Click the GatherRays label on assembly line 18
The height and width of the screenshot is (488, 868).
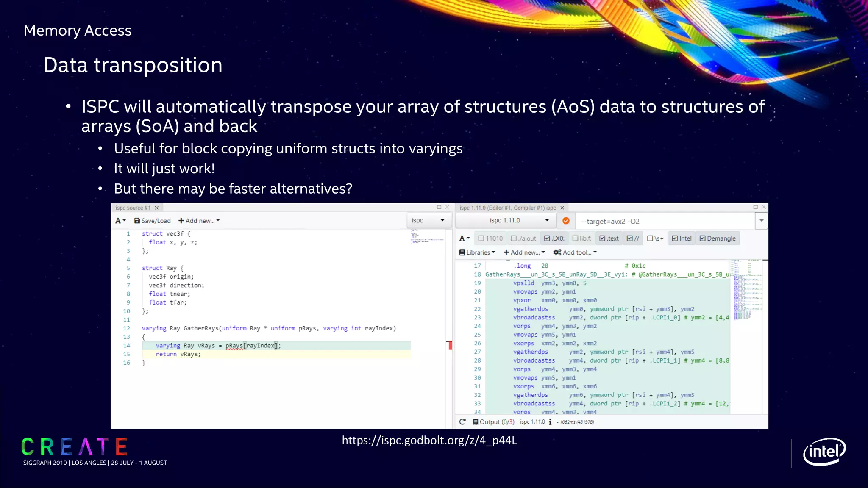[556, 274]
